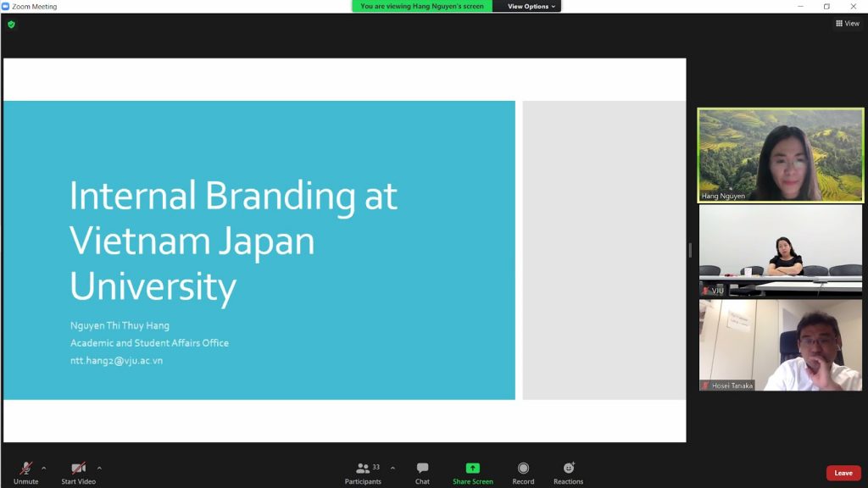
Task: Click the muted mic icon on Hosei Tanaka tile
Action: pos(706,385)
